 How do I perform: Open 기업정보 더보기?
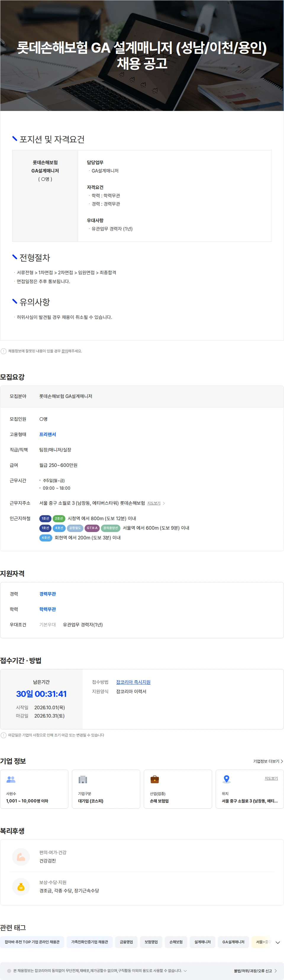(x=268, y=761)
